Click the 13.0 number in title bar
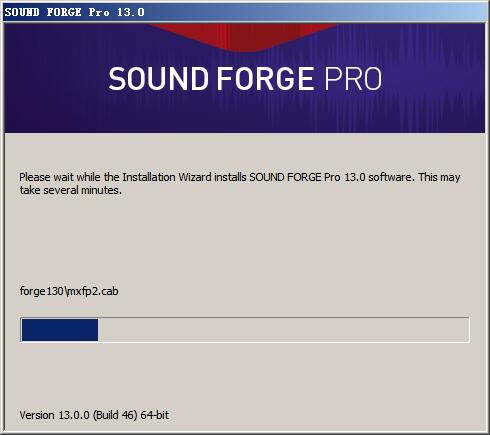This screenshot has width=490, height=435. 130,12
